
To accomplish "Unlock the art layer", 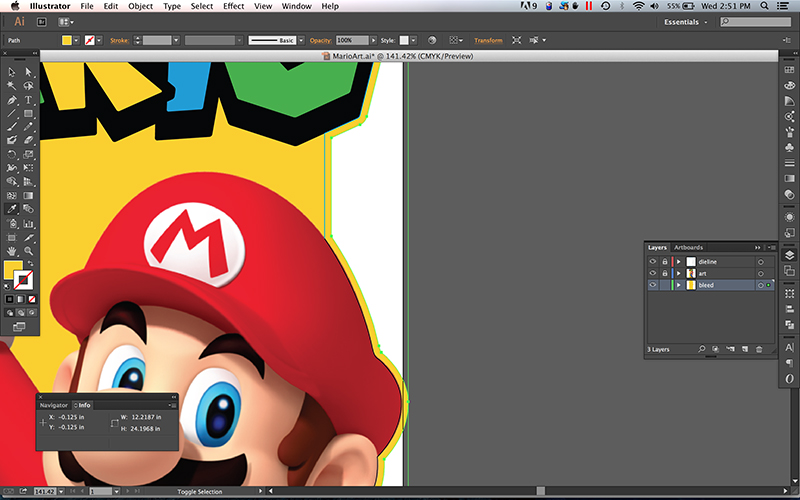I will click(665, 273).
